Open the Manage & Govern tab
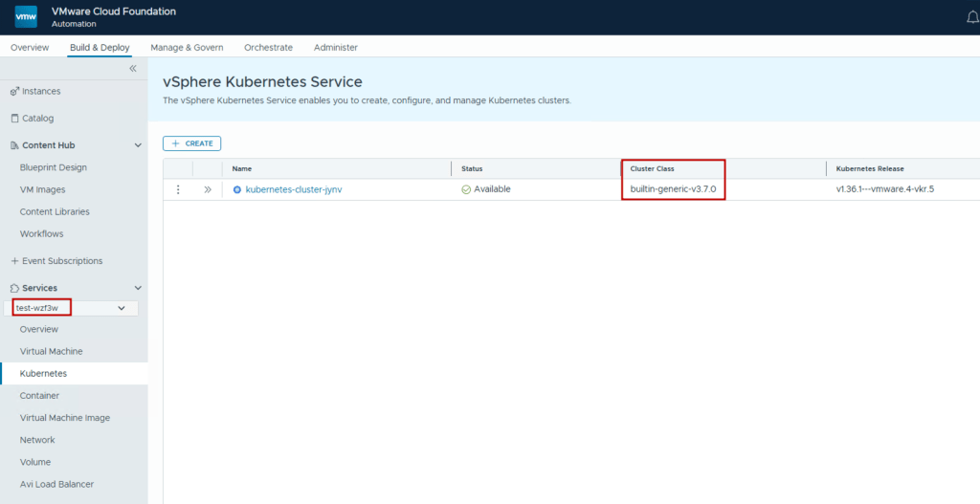Viewport: 980px width, 504px height. point(187,48)
